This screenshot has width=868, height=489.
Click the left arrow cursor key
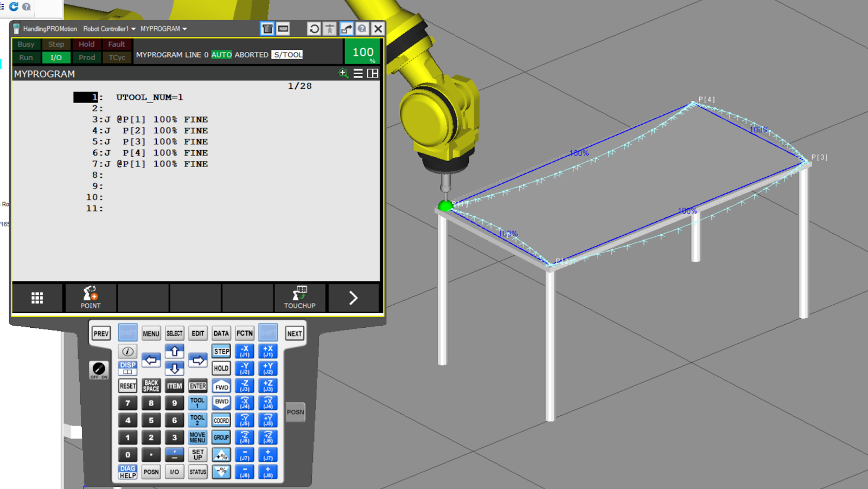[151, 359]
